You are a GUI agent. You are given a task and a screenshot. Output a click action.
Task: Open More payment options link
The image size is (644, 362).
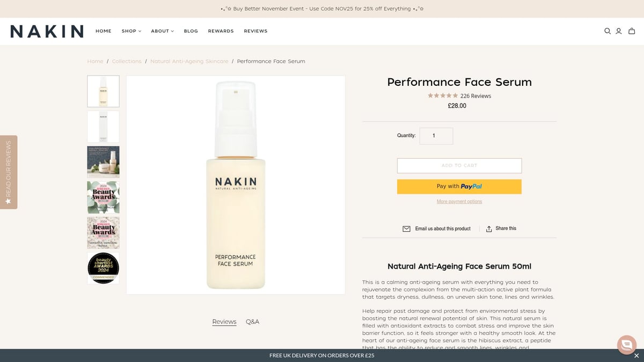[459, 201]
